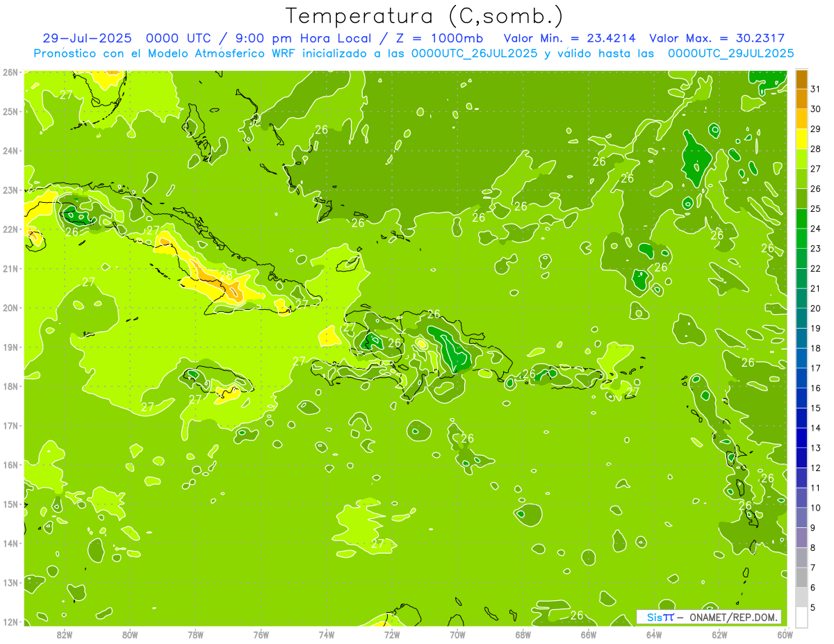
Task: Click the "76W" longitude axis label
Action: pos(261,634)
